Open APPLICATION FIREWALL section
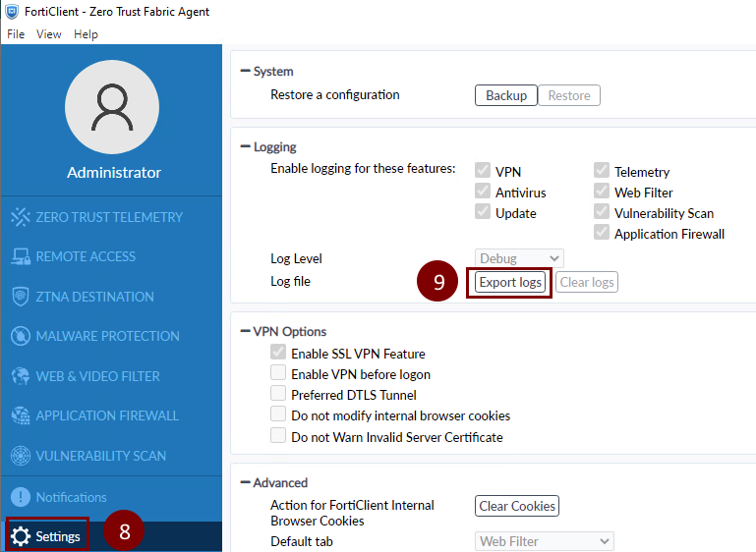The height and width of the screenshot is (552, 756). coord(107,415)
